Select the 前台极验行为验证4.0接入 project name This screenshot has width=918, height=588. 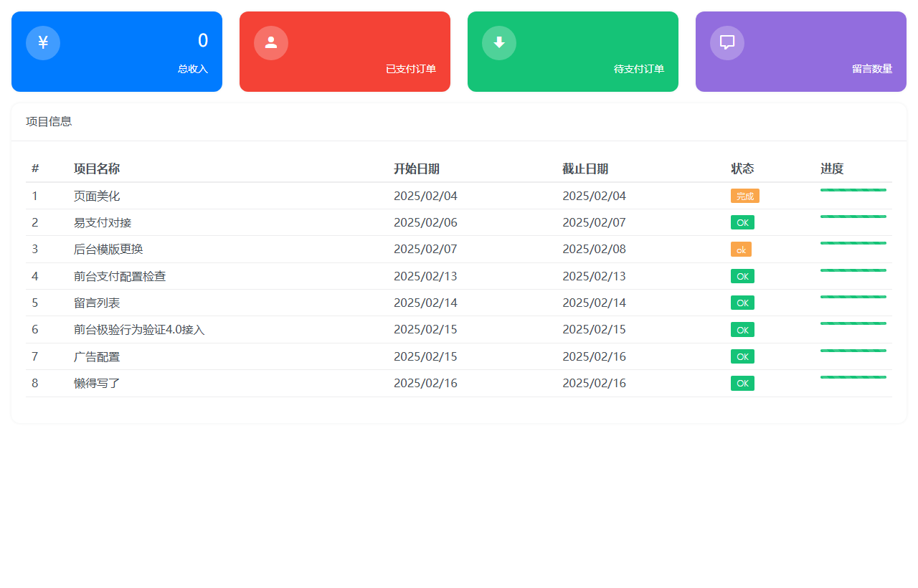139,330
